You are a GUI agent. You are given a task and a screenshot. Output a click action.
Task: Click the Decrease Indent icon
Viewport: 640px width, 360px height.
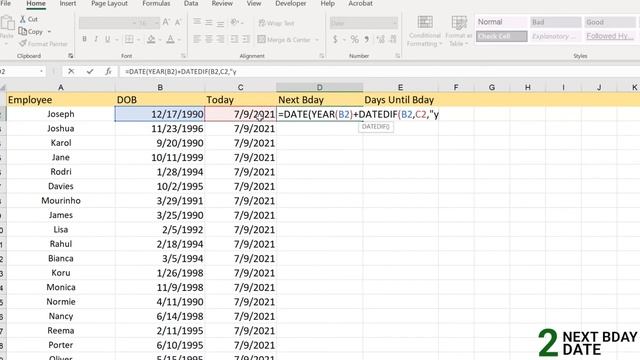(x=234, y=39)
